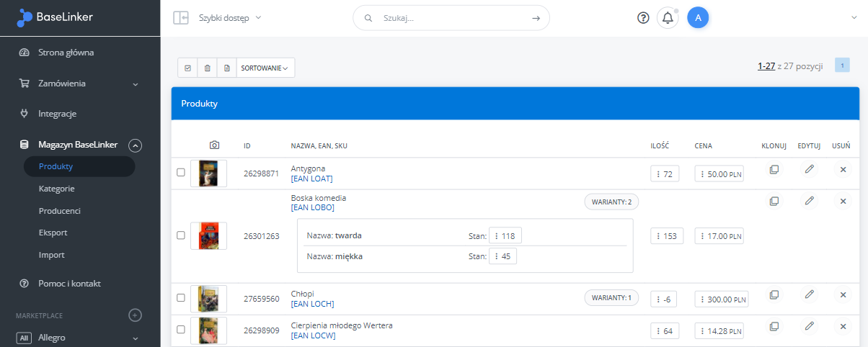Tick the checkbox for Antygona
868x347 pixels.
tap(181, 173)
